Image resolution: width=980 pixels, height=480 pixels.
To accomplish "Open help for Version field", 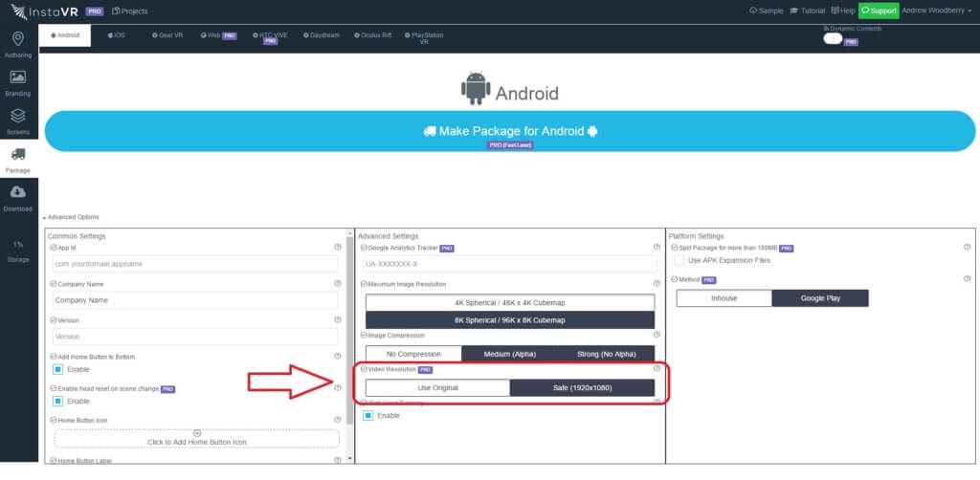I will 338,319.
